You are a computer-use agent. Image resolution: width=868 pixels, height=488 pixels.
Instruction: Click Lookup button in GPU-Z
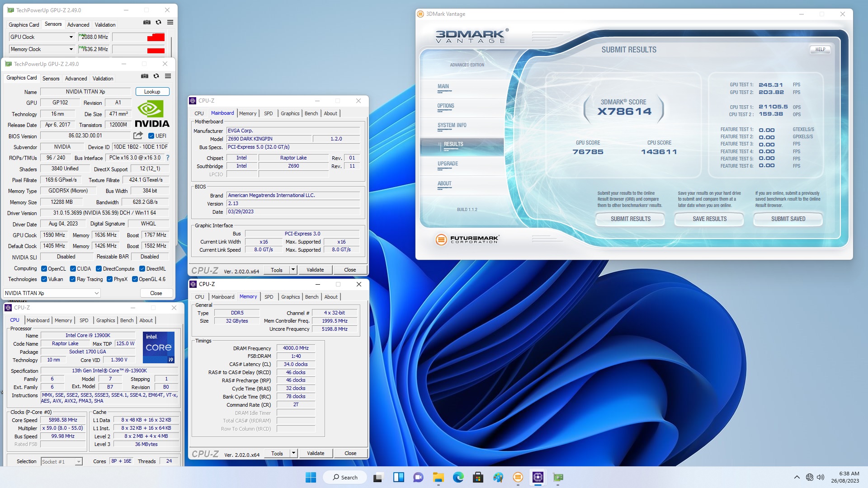pyautogui.click(x=152, y=92)
